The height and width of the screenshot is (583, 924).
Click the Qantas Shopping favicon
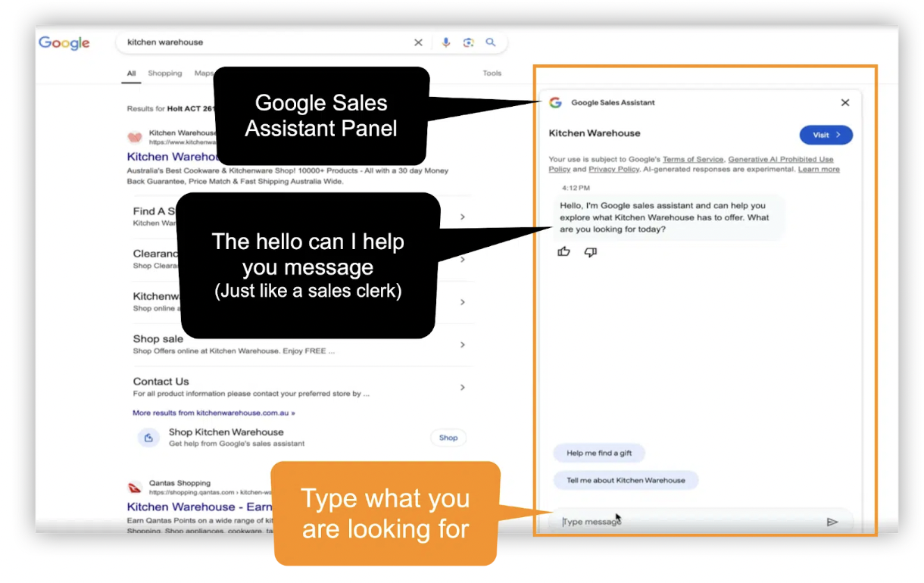tap(135, 487)
